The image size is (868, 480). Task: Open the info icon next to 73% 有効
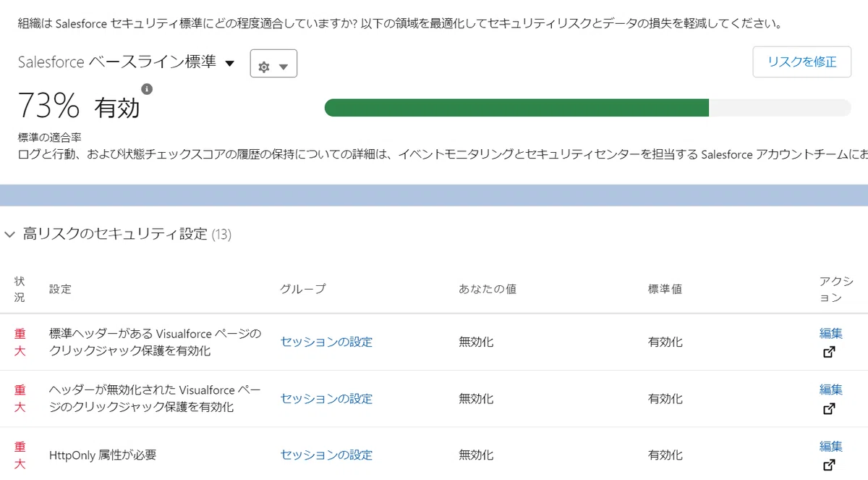pyautogui.click(x=147, y=89)
